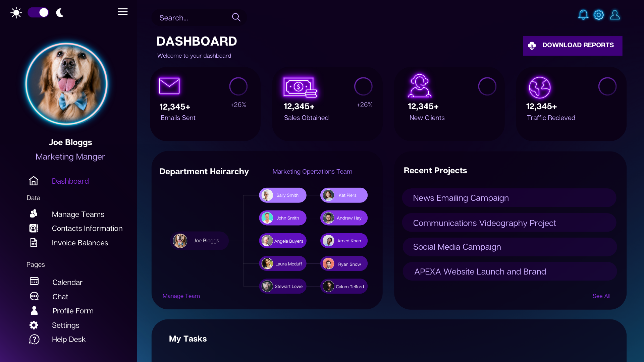Open APEXA Website Launch and Brand
The image size is (644, 362).
509,271
